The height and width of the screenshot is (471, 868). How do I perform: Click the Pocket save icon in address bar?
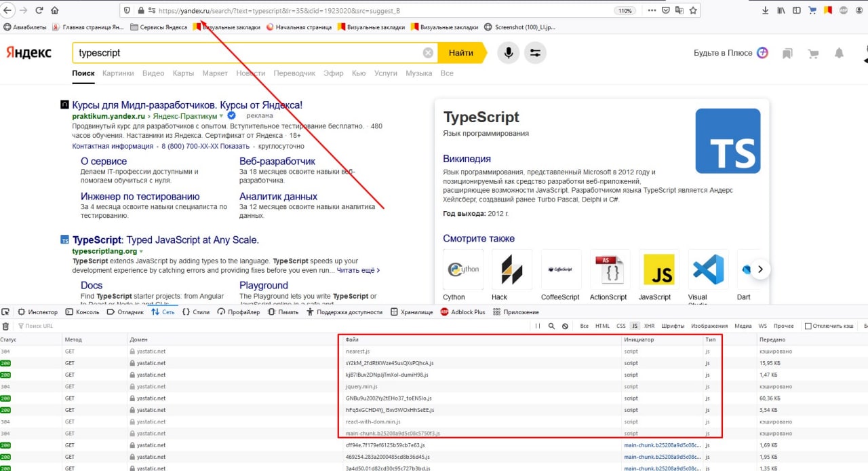click(667, 10)
